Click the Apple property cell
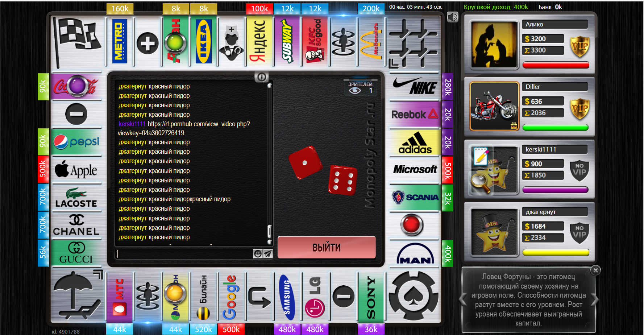 click(76, 169)
